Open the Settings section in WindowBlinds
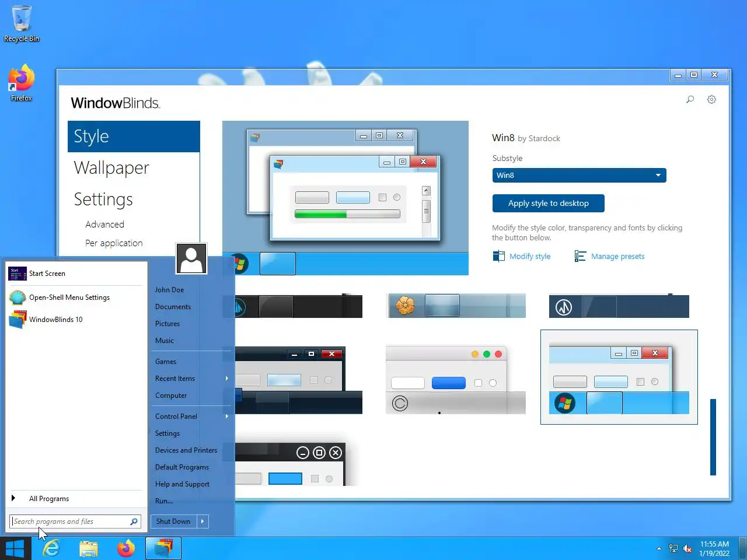Screen dimensions: 747x560 click(x=103, y=199)
